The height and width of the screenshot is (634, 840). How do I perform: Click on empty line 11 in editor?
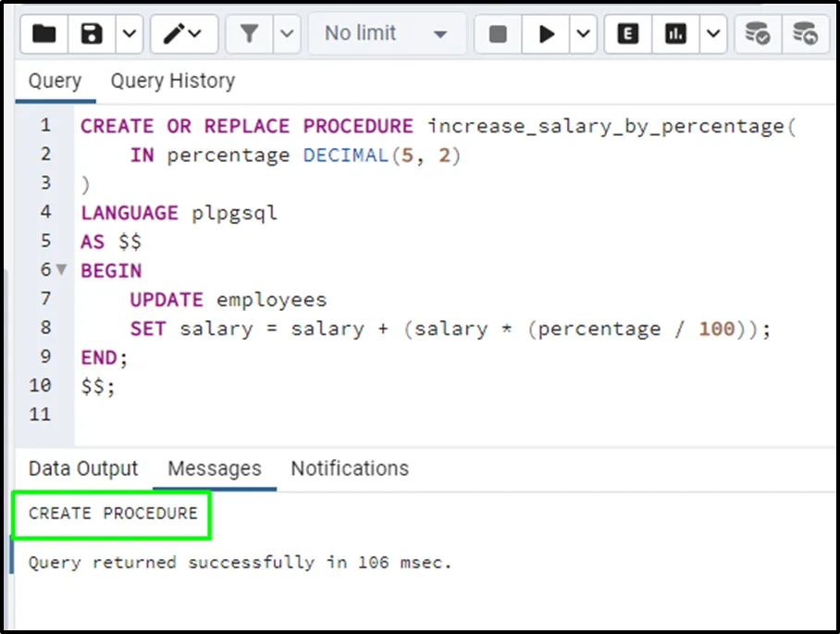(370, 415)
